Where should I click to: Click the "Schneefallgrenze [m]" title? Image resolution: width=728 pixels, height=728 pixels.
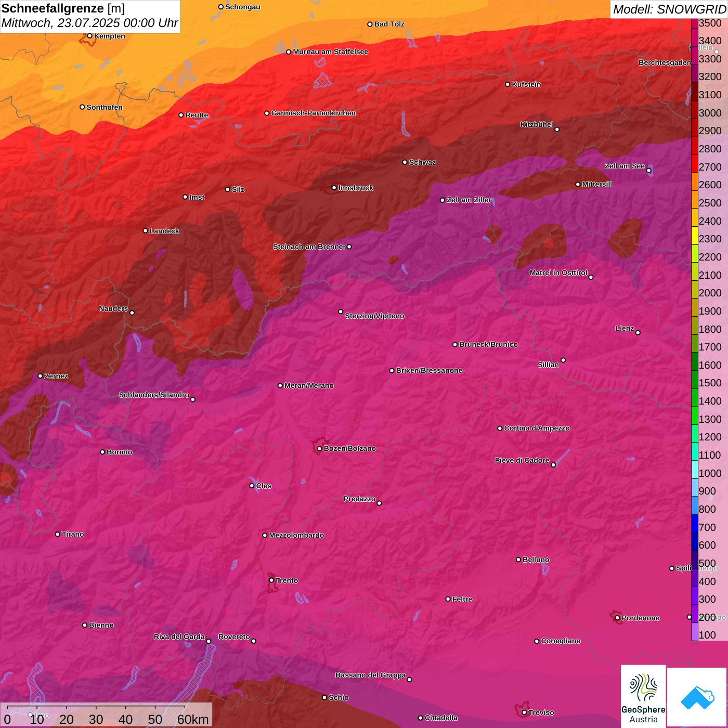click(63, 8)
